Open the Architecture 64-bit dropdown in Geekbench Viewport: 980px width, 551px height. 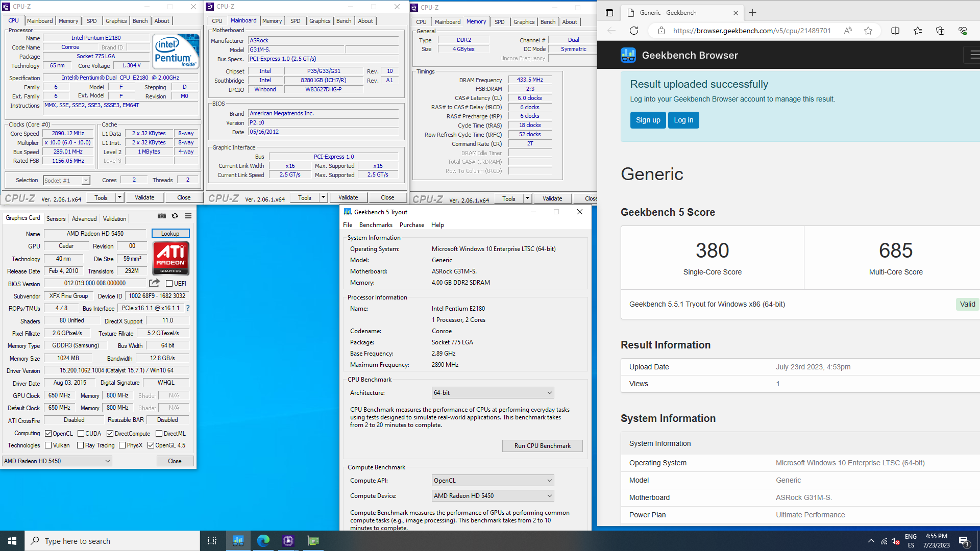pyautogui.click(x=493, y=393)
